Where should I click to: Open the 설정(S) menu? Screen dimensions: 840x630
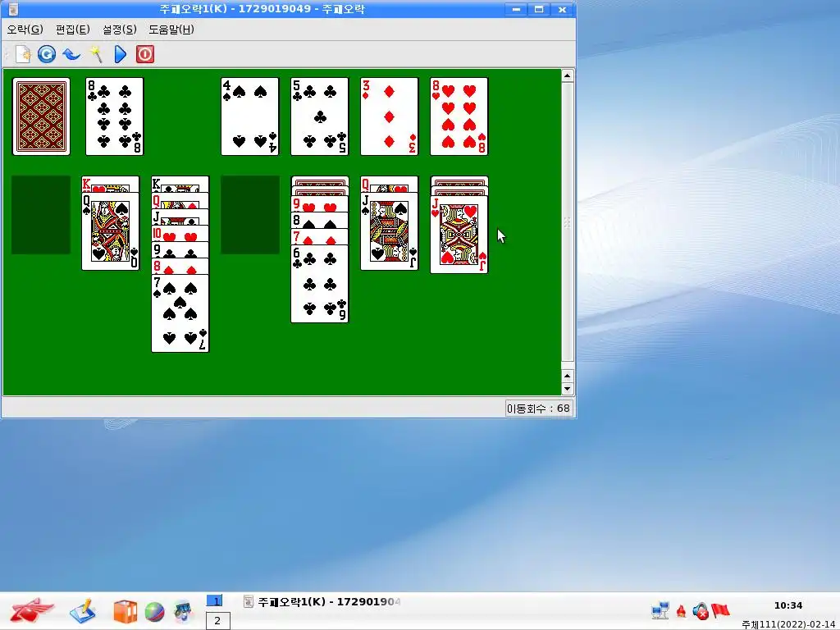(120, 30)
